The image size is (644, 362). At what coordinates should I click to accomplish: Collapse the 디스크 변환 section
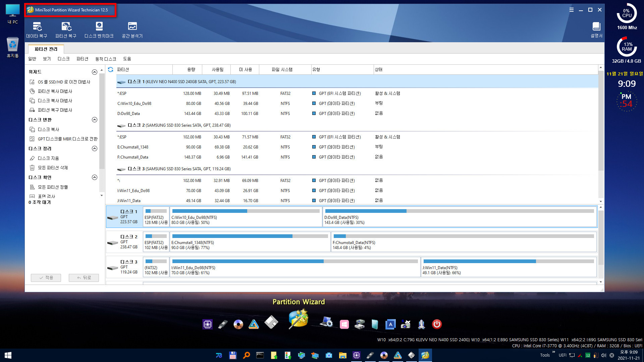pyautogui.click(x=95, y=120)
